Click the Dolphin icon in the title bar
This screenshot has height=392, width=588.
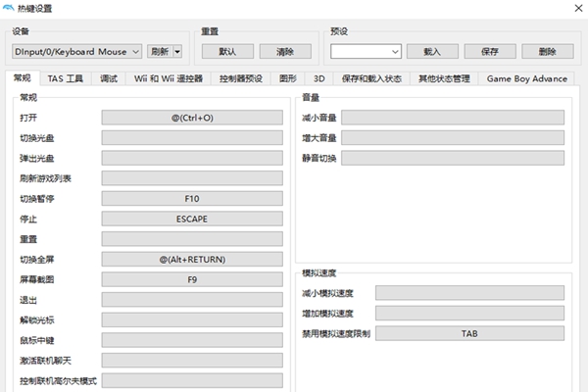tap(8, 8)
